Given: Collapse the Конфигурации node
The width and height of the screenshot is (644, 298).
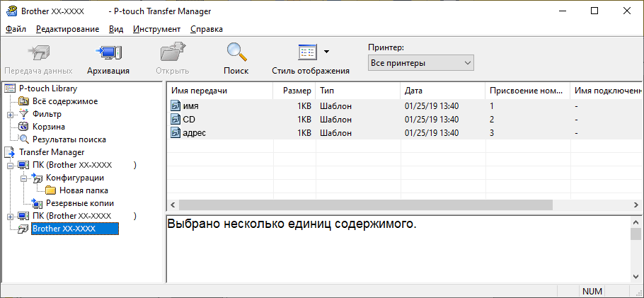Looking at the screenshot, I should click(23, 178).
